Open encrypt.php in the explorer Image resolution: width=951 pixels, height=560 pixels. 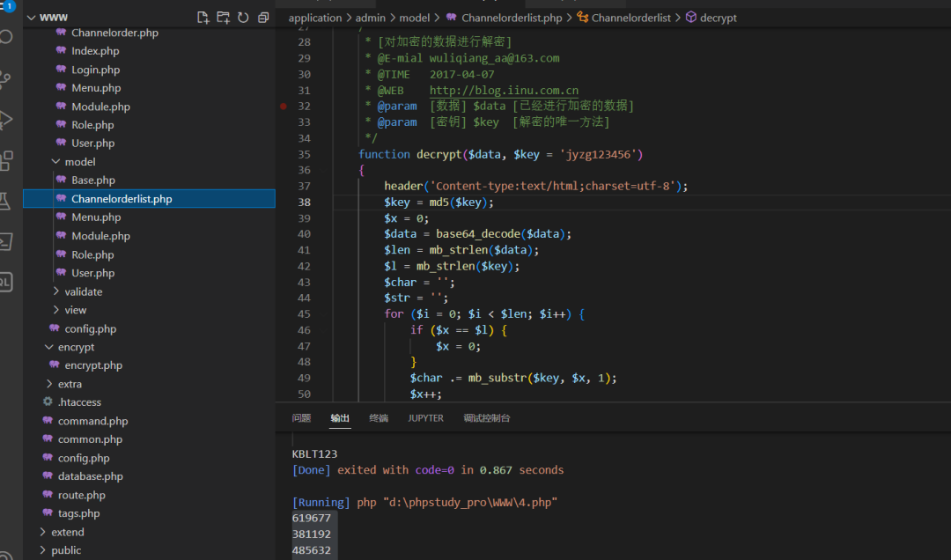pyautogui.click(x=93, y=365)
